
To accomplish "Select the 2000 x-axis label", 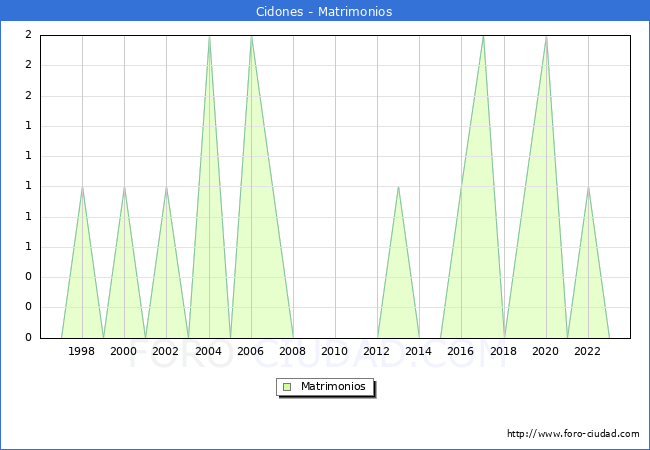I will [x=124, y=351].
